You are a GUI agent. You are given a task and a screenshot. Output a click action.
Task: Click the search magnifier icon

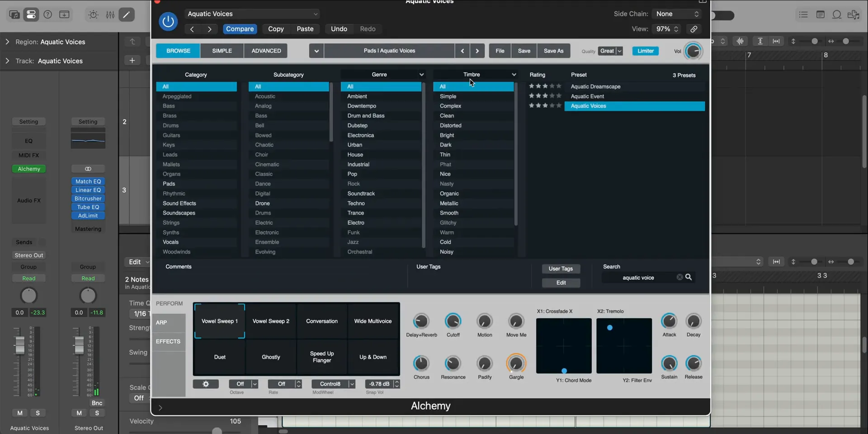689,277
